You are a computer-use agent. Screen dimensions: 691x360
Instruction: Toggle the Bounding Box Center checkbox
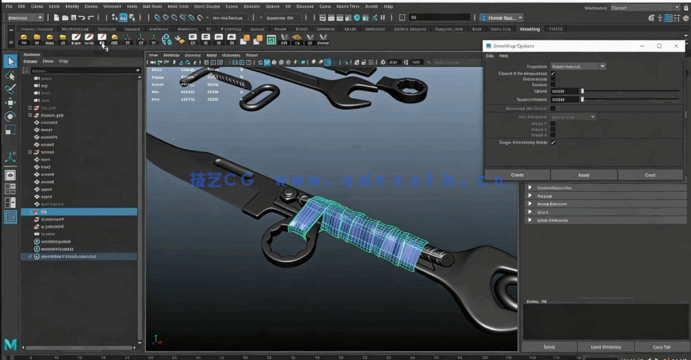pyautogui.click(x=553, y=108)
